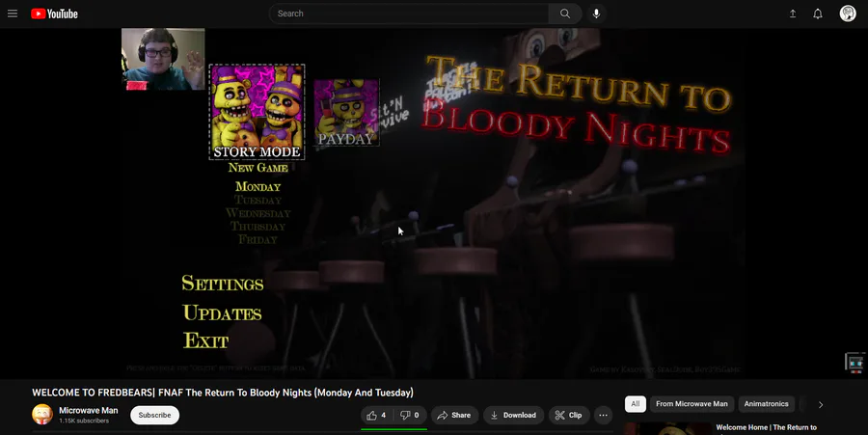The width and height of the screenshot is (868, 435).
Task: Choose Friday in game menu
Action: (x=258, y=239)
